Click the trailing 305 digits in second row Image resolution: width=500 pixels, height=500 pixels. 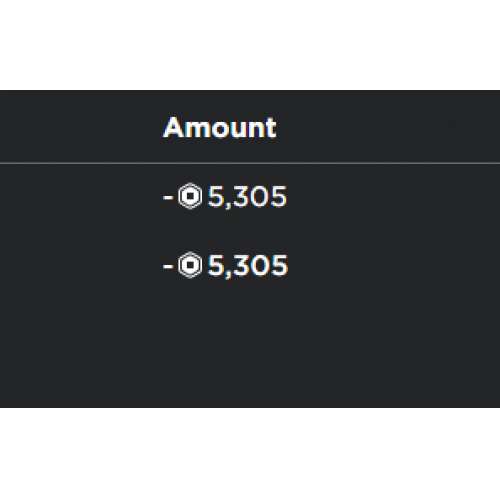[260, 265]
